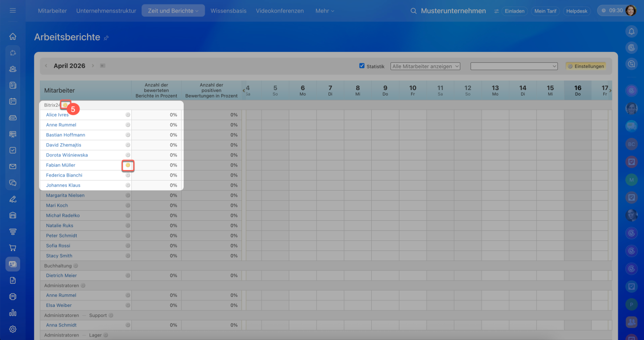Image resolution: width=644 pixels, height=340 pixels.
Task: Click the settings dot for Fabian Müller
Action: click(128, 165)
